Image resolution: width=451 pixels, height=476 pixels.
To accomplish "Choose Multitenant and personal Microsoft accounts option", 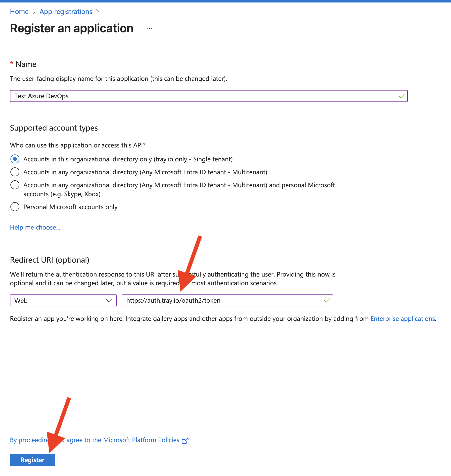I will pyautogui.click(x=15, y=185).
